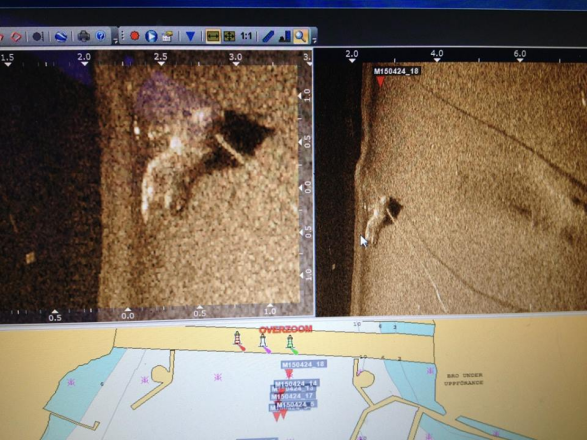Click the red diamond eraser-like icon
The image size is (587, 441).
[x=16, y=37]
